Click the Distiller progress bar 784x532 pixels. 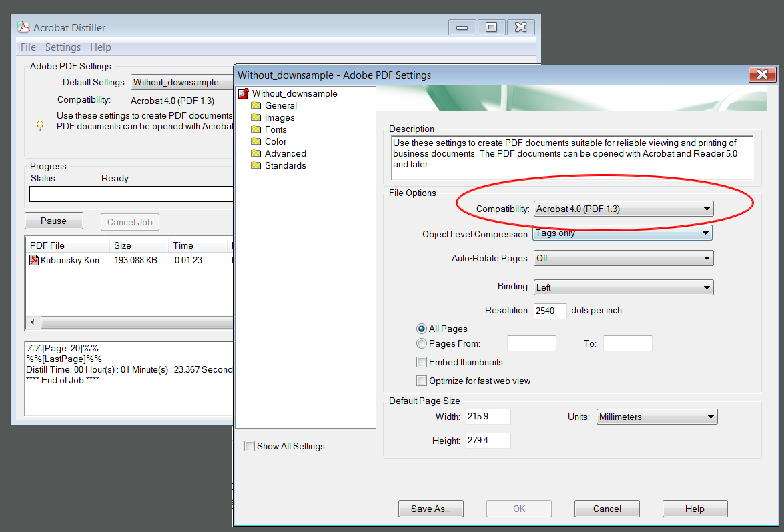click(x=131, y=194)
